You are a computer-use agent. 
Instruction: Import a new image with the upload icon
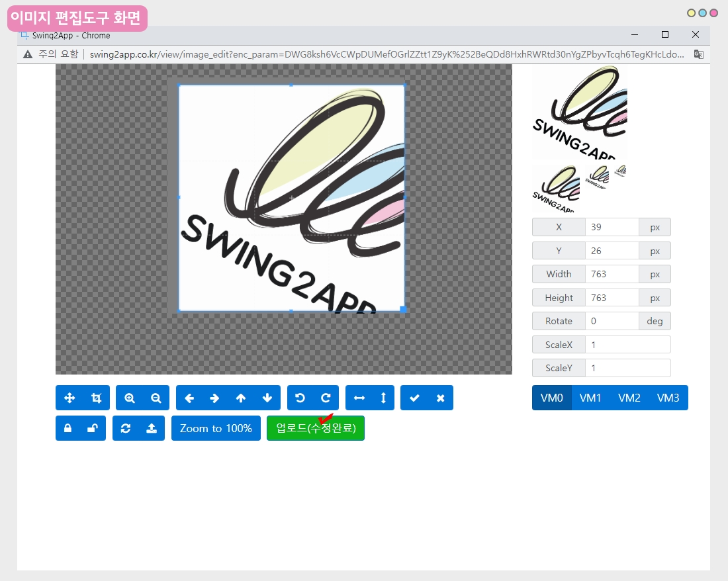[x=152, y=428]
